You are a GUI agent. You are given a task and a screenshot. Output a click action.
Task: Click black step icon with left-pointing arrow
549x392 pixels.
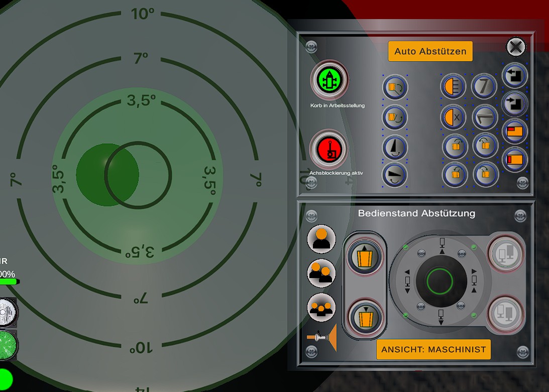point(515,76)
